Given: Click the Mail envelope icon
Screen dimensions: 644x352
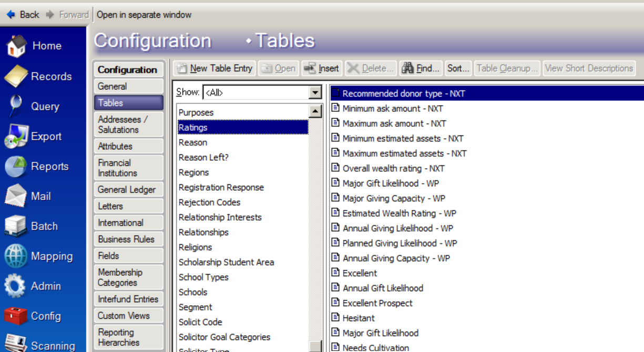Looking at the screenshot, I should (x=16, y=196).
